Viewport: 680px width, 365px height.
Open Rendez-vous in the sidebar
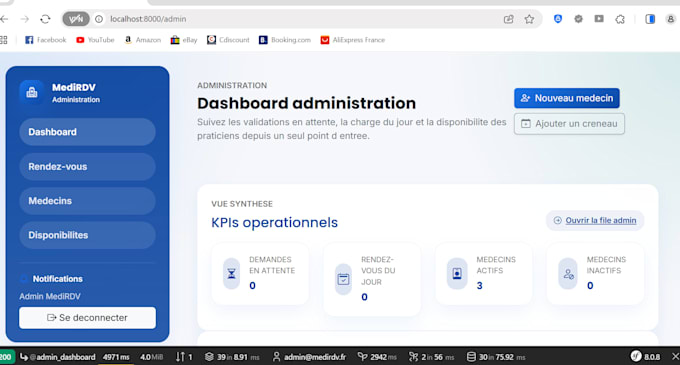pyautogui.click(x=87, y=166)
